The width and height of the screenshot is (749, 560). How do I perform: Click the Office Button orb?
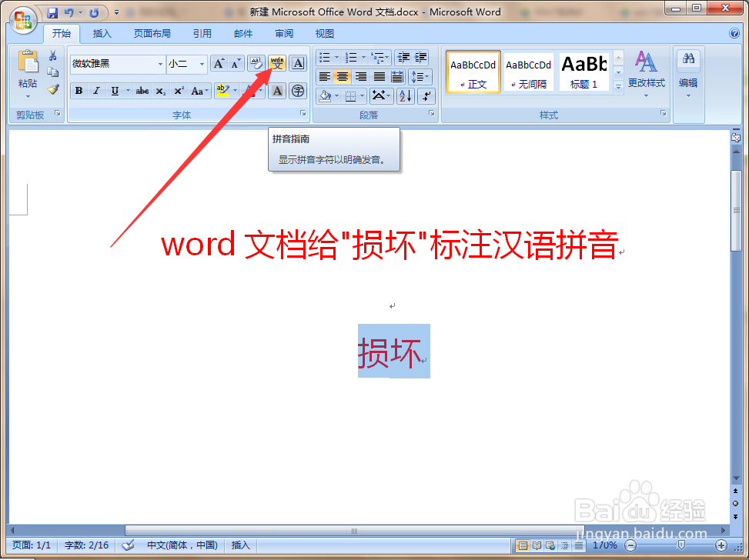pos(23,21)
